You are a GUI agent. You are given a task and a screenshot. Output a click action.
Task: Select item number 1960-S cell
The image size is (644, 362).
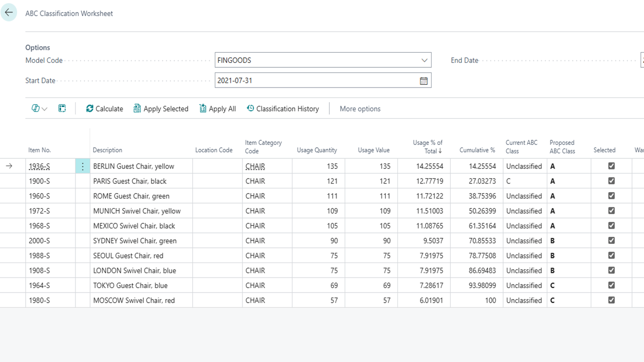pos(39,196)
